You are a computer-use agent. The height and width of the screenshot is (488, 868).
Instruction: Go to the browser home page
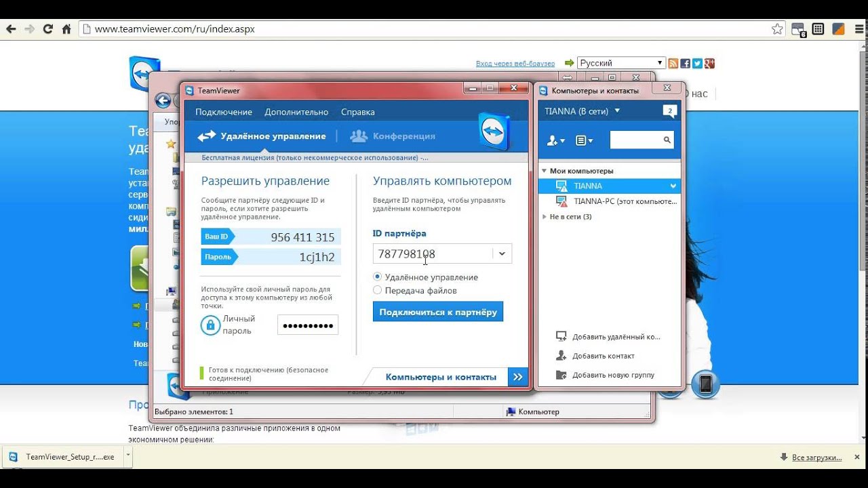point(66,29)
